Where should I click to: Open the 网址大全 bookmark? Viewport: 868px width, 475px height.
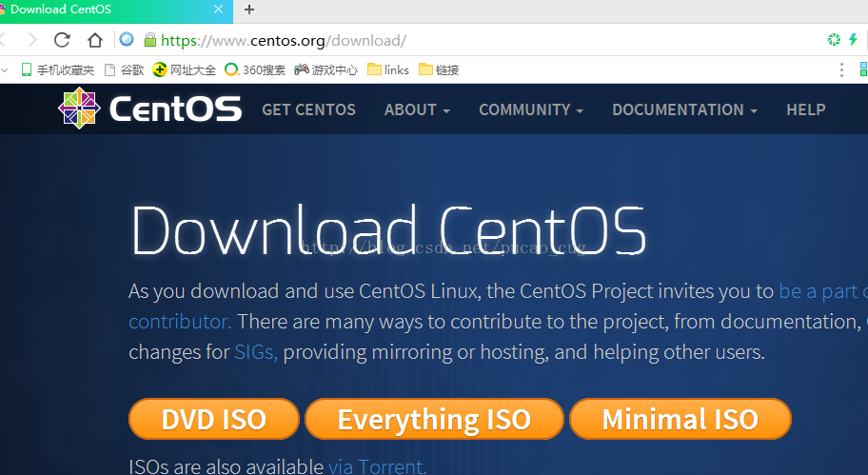coord(185,69)
